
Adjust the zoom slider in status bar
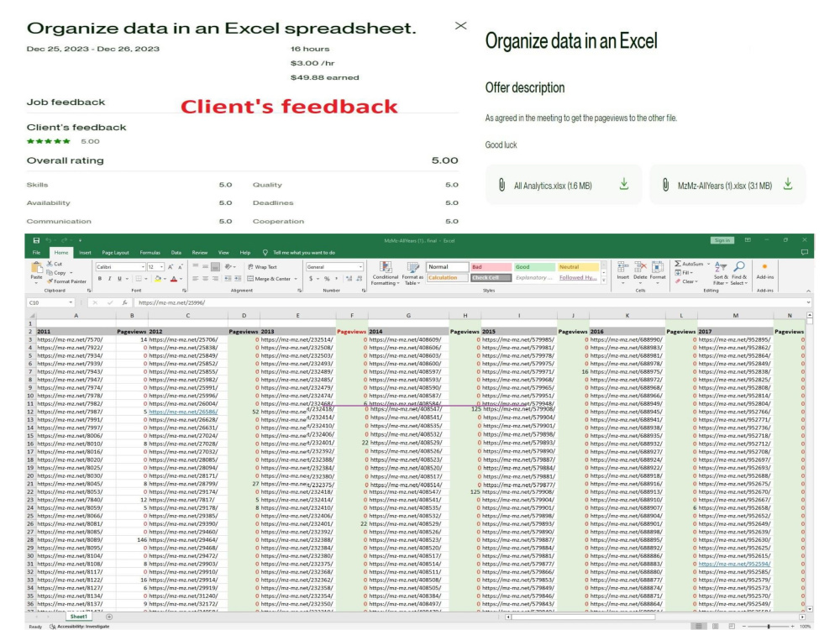pyautogui.click(x=769, y=627)
